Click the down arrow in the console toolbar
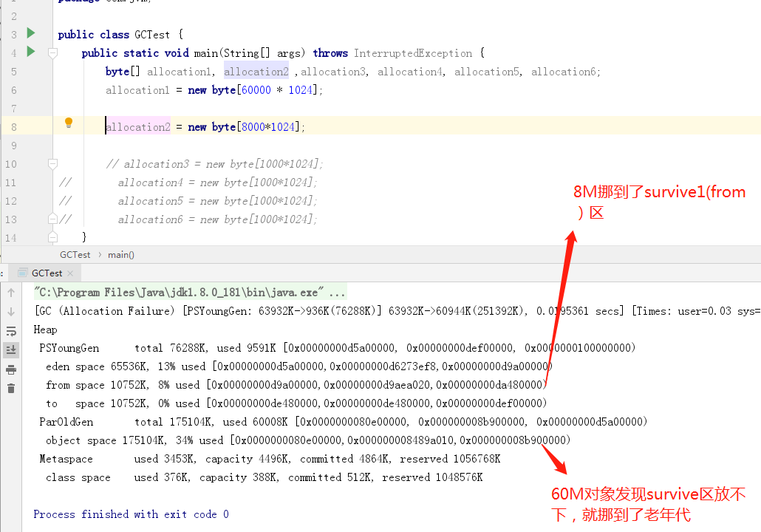 11,312
